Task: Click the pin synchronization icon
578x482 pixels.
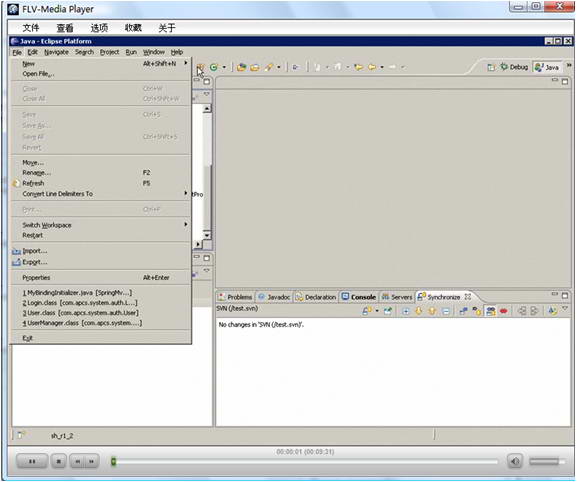Action: pos(388,311)
